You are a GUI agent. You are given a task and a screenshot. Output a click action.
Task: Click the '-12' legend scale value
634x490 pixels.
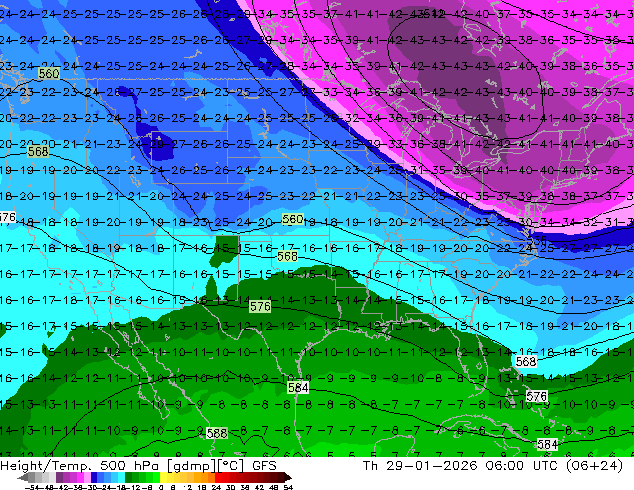[x=133, y=487]
